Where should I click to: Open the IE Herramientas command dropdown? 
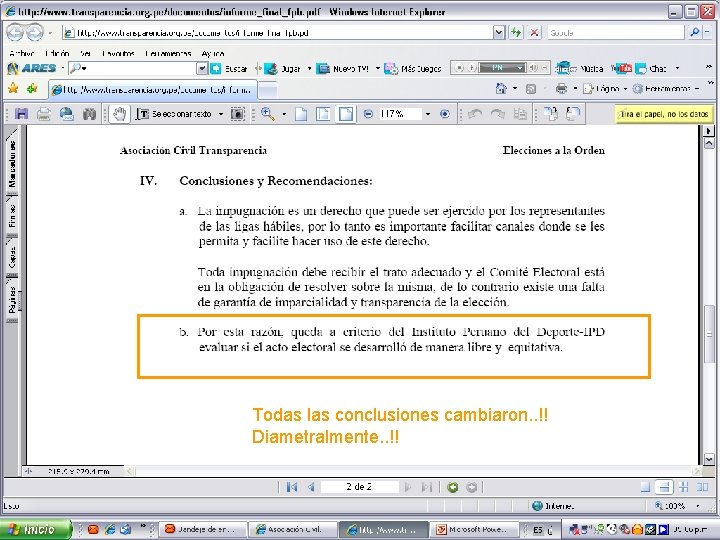[666, 89]
